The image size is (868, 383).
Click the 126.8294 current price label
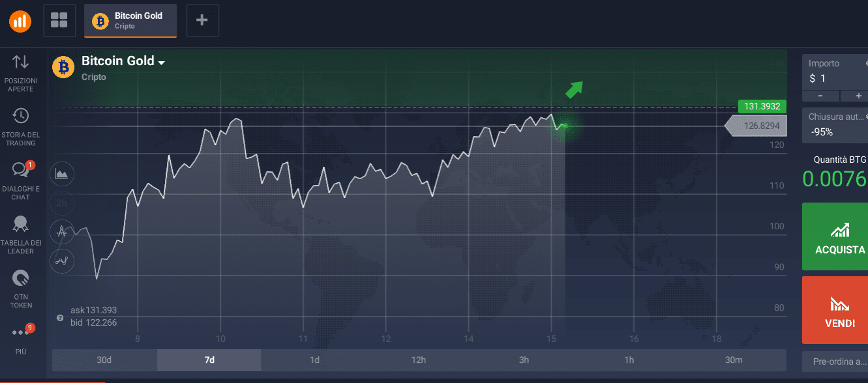pos(756,126)
